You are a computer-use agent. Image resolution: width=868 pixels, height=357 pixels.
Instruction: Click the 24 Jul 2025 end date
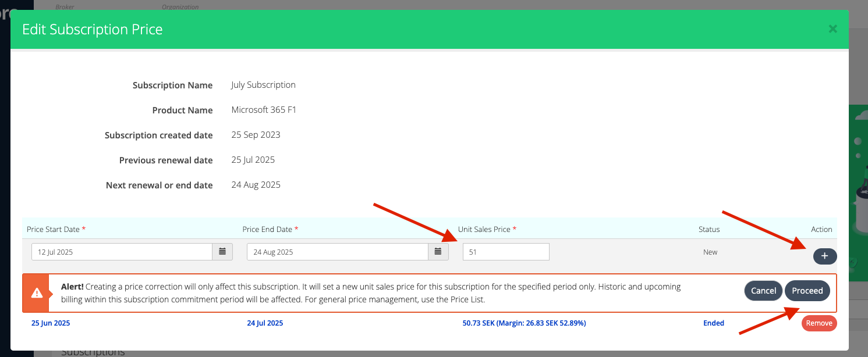click(265, 323)
